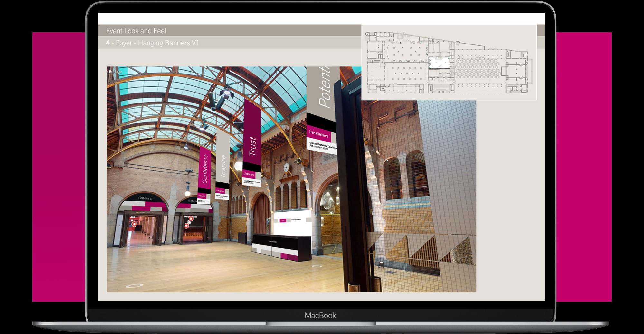Click the "Information" desk label

point(272,241)
